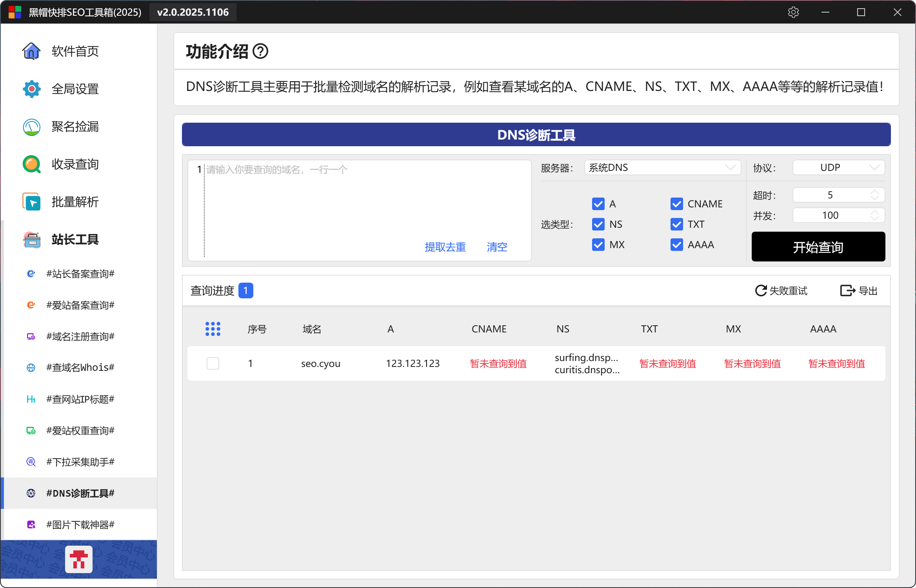Open the UDP protocol dropdown
Screen dimensions: 916x588
pos(838,168)
